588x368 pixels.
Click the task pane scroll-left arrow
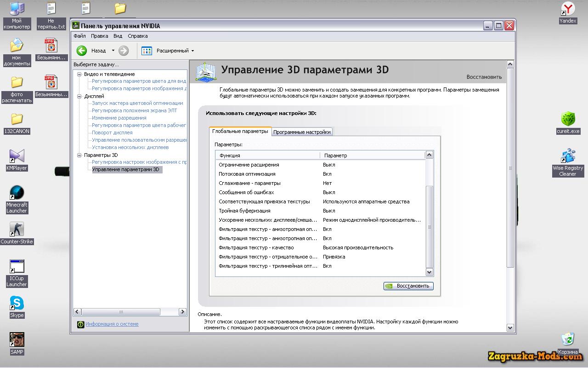78,311
